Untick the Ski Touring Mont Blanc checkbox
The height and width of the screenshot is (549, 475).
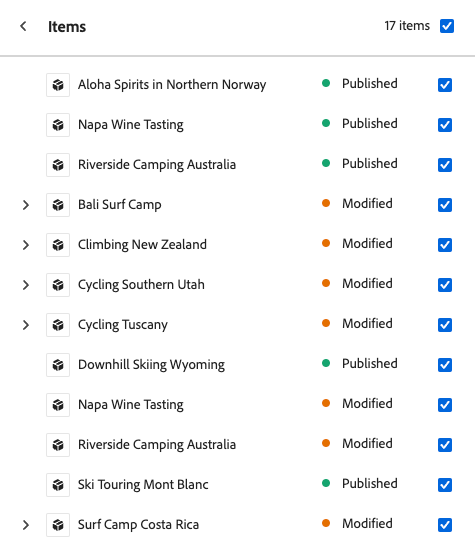coord(445,485)
